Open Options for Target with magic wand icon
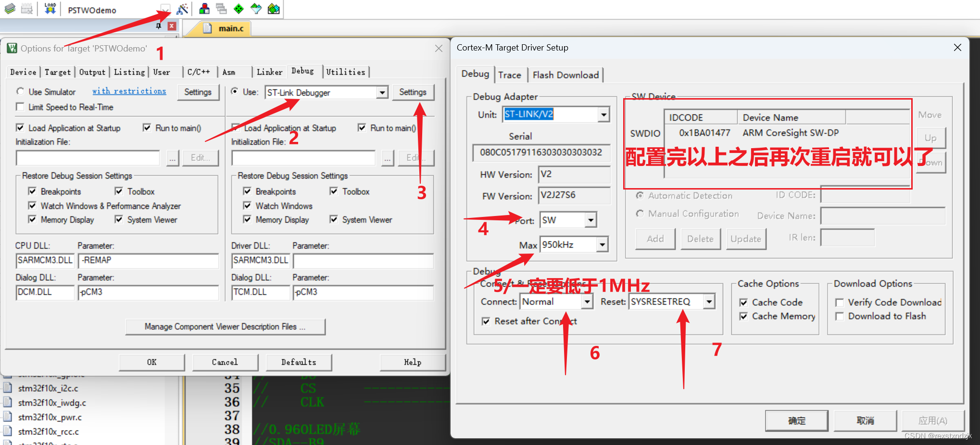 (182, 9)
